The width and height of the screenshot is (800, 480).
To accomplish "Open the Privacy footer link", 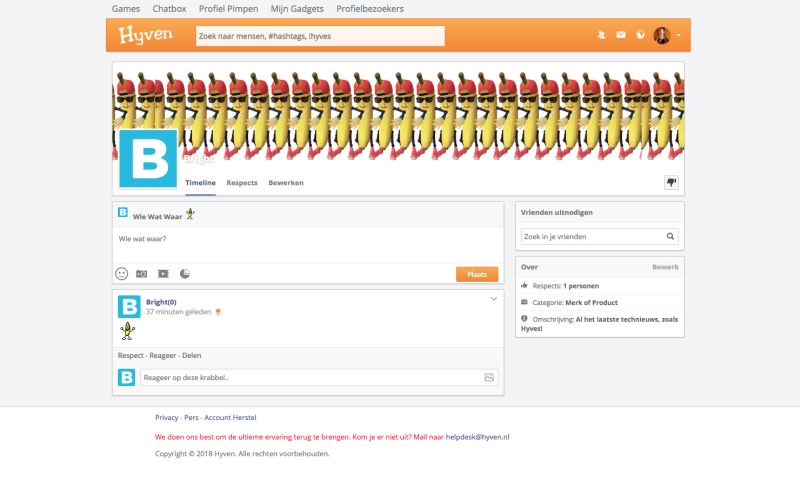I will point(167,417).
